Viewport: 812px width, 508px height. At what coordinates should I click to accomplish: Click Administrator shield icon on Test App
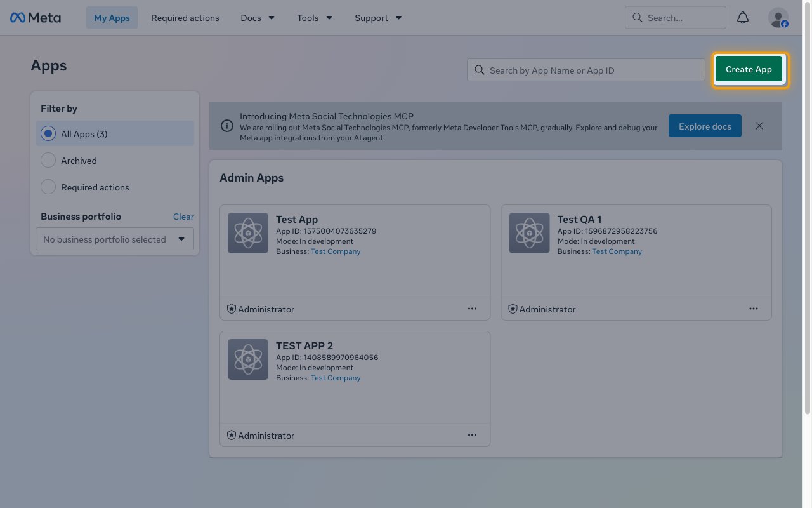coord(232,309)
